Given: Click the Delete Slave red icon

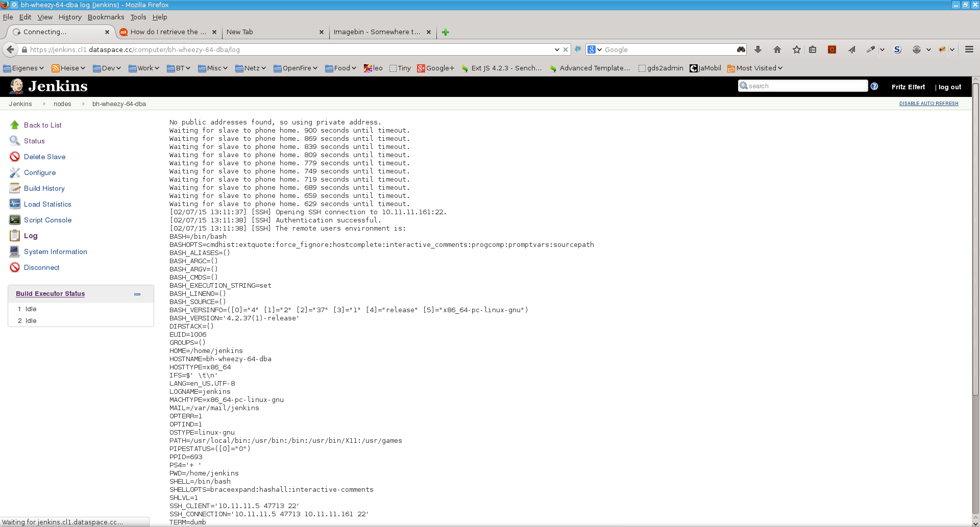Looking at the screenshot, I should tap(15, 157).
